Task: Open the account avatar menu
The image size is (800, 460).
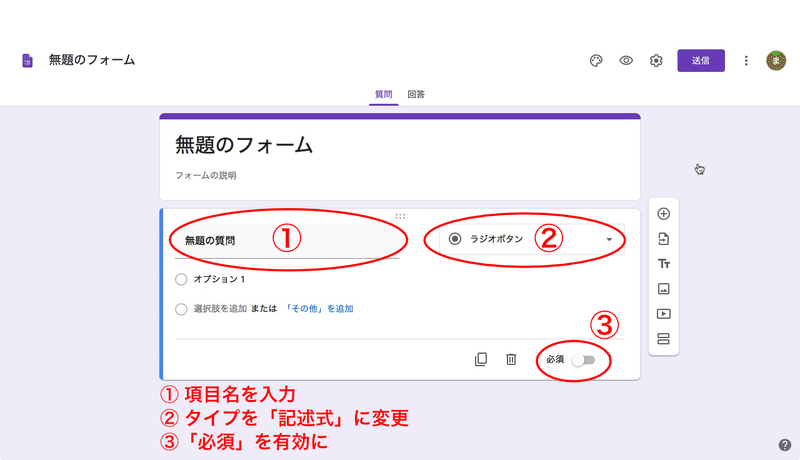Action: (x=776, y=61)
